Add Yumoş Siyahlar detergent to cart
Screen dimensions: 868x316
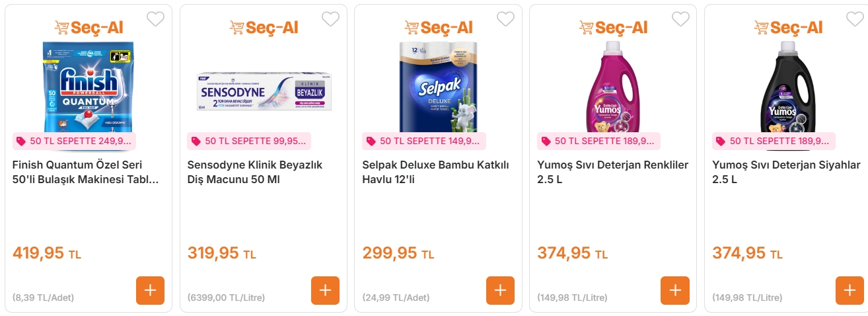[850, 290]
